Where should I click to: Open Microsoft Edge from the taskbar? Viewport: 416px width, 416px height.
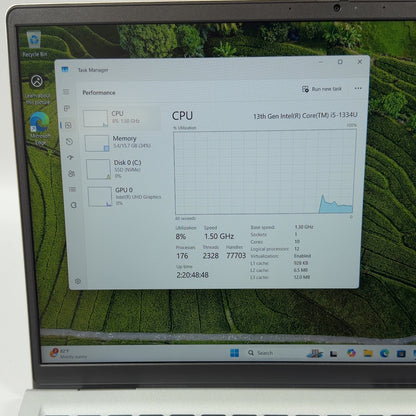click(384, 353)
